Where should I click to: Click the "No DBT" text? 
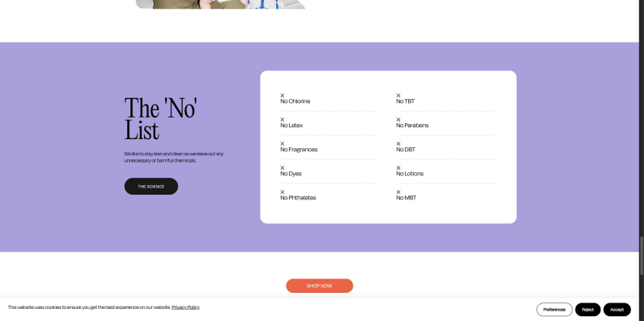pyautogui.click(x=406, y=150)
